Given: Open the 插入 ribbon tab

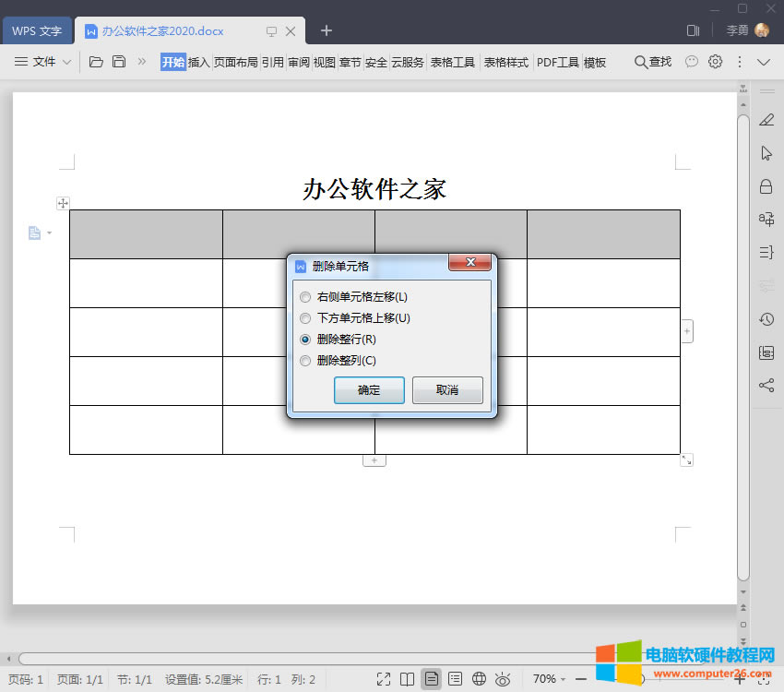Looking at the screenshot, I should 199,63.
